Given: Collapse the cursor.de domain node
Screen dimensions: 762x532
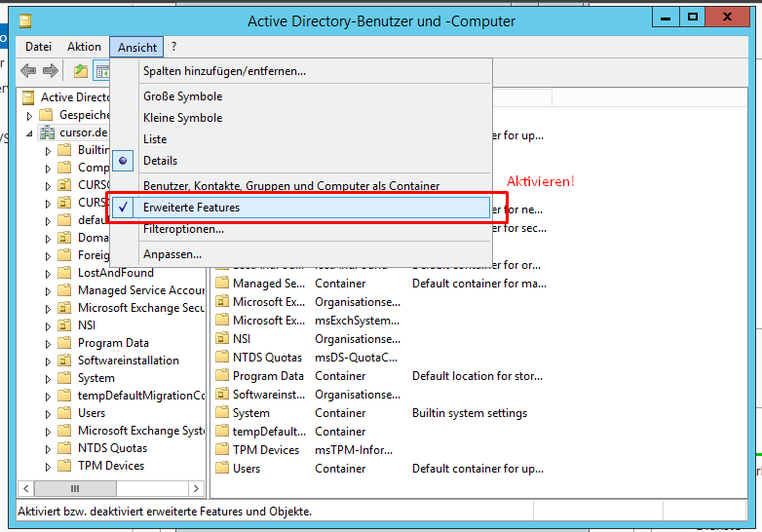Looking at the screenshot, I should 29,133.
